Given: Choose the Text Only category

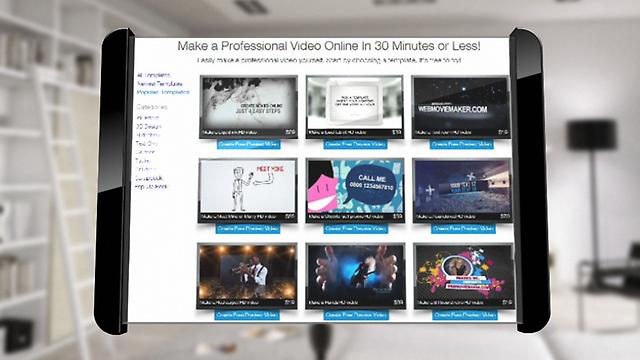Looking at the screenshot, I should pos(147,144).
